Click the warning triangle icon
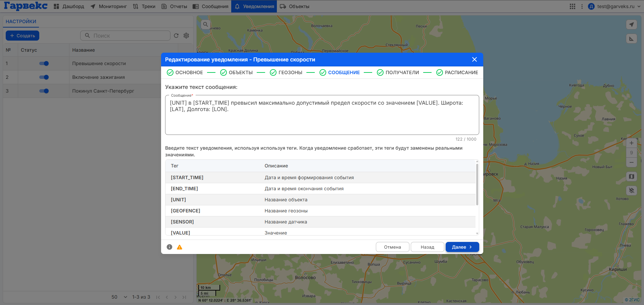The width and height of the screenshot is (644, 305). [180, 247]
